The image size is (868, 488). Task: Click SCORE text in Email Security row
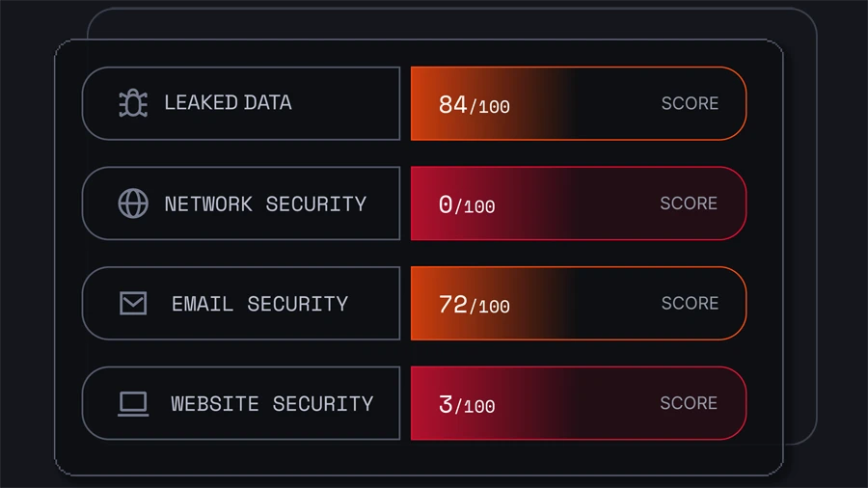click(690, 303)
